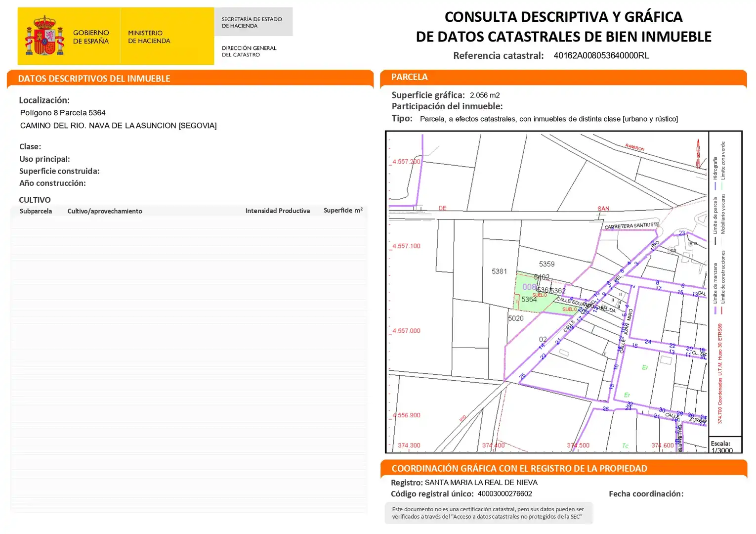
Task: Click the X-coordinate label 374.600
Action: click(663, 445)
